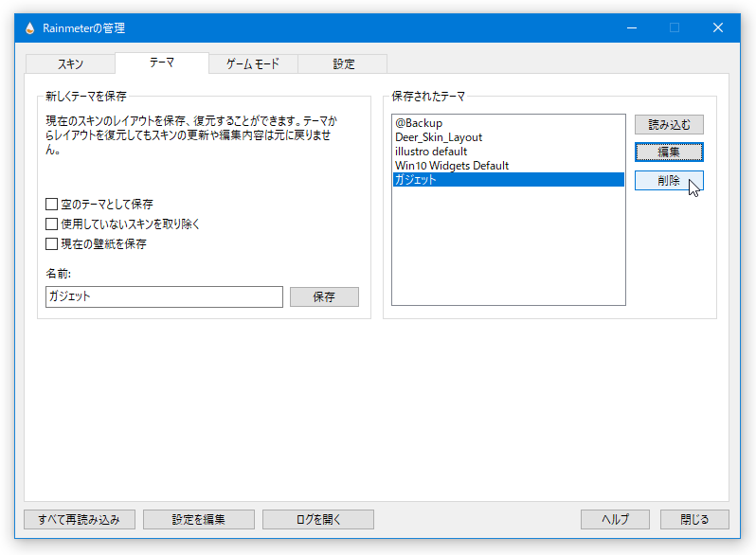Screen dimensions: 756x555
Task: Click すべて再読み込み button
Action: click(x=80, y=519)
